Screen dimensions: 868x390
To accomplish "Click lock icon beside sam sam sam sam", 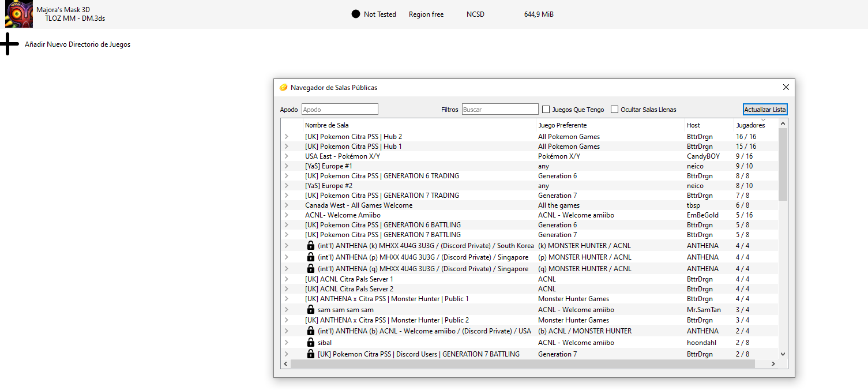I will coord(310,310).
